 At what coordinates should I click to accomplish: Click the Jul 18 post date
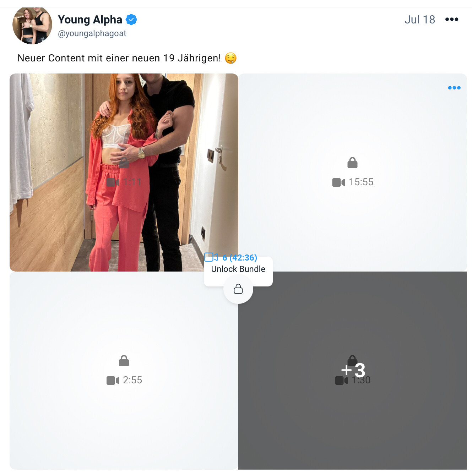[x=419, y=20]
